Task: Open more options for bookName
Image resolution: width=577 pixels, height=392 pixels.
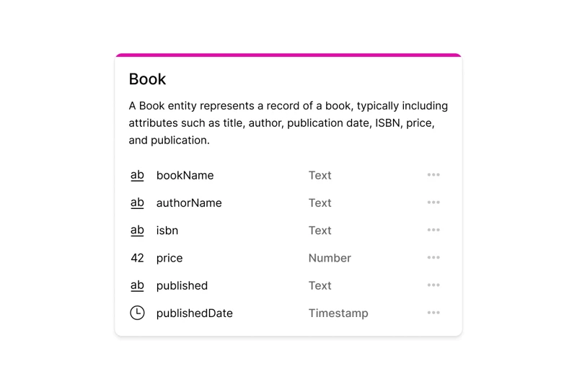Action: coord(433,175)
